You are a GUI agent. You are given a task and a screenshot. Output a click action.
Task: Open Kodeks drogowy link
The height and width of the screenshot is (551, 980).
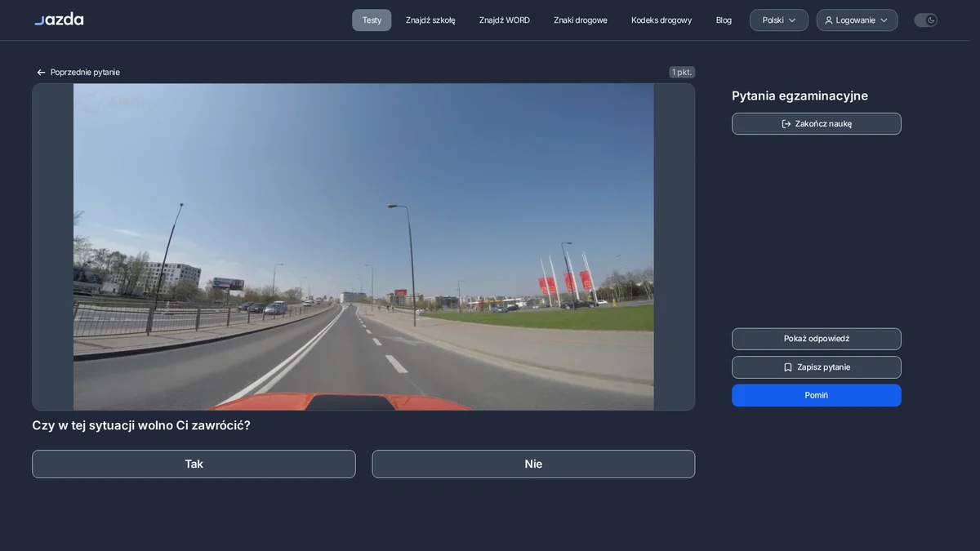(661, 20)
